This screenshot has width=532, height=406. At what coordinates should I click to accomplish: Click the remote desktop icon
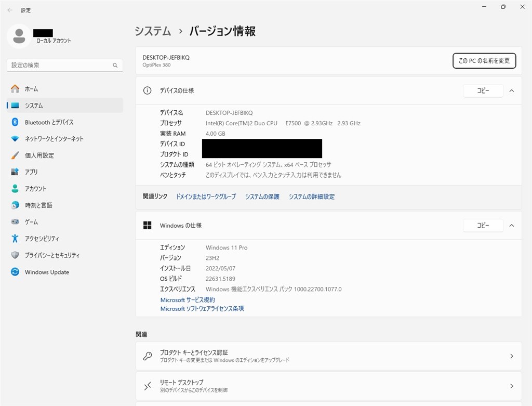pos(147,386)
